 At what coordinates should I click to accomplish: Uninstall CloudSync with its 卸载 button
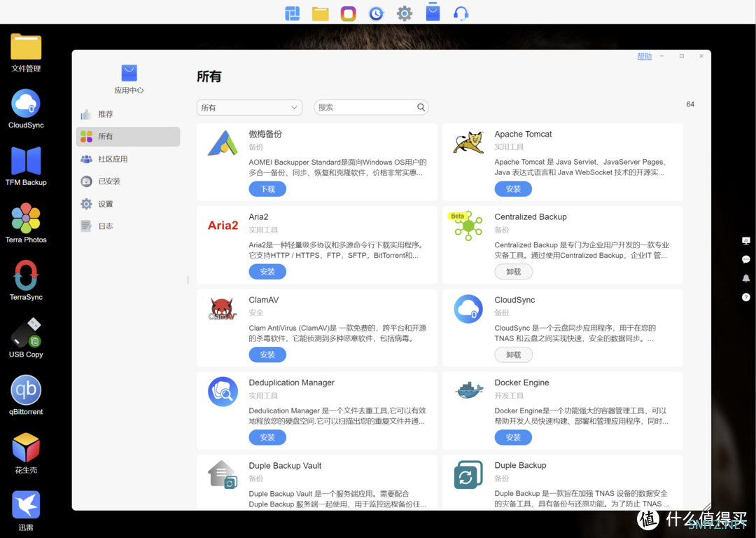(514, 354)
